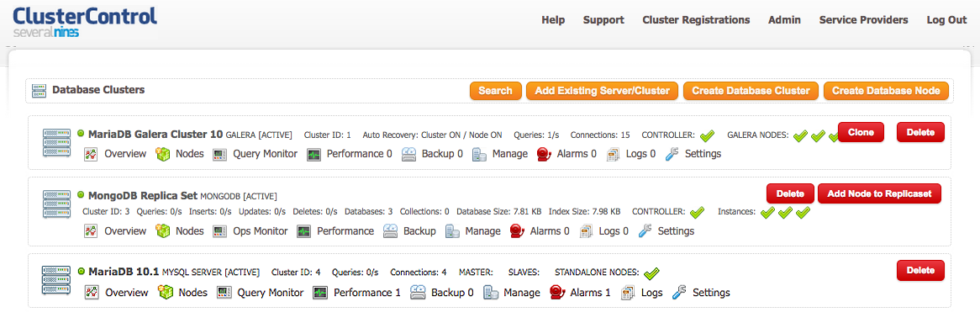Open the Admin menu
The width and height of the screenshot is (980, 323).
784,20
